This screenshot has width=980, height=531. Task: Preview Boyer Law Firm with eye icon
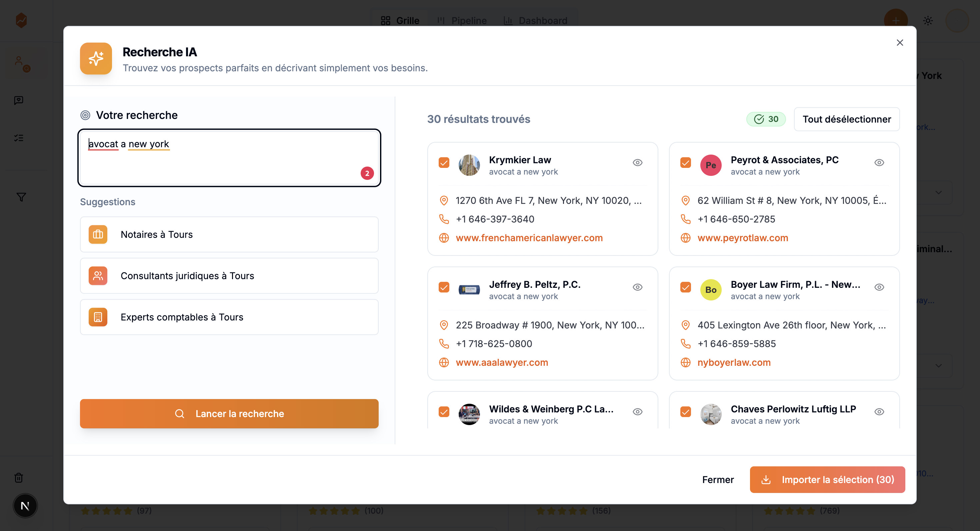click(x=879, y=287)
